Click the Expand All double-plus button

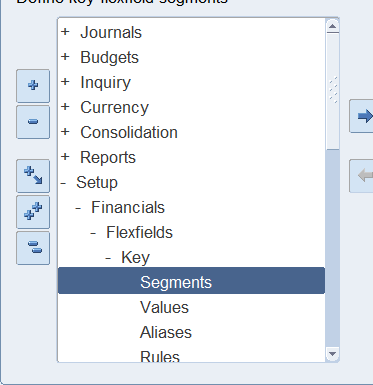click(x=33, y=212)
